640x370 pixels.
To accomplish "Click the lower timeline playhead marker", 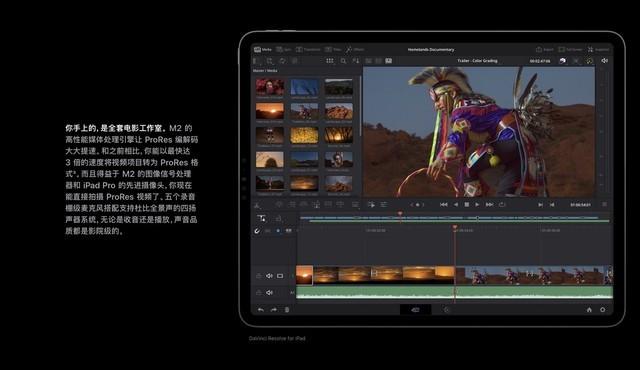I will (x=455, y=227).
